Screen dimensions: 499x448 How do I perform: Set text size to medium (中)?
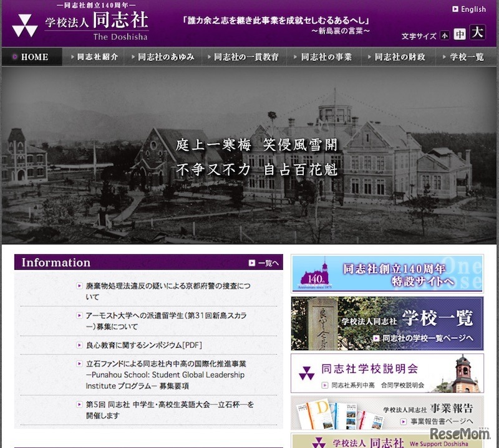pos(460,34)
